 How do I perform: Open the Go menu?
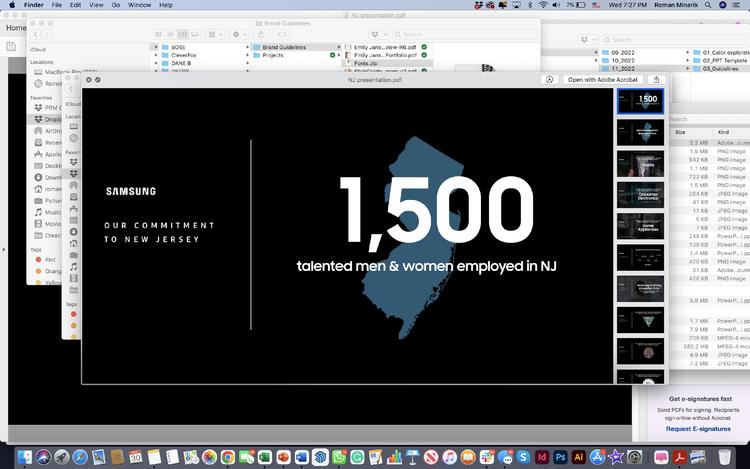116,5
